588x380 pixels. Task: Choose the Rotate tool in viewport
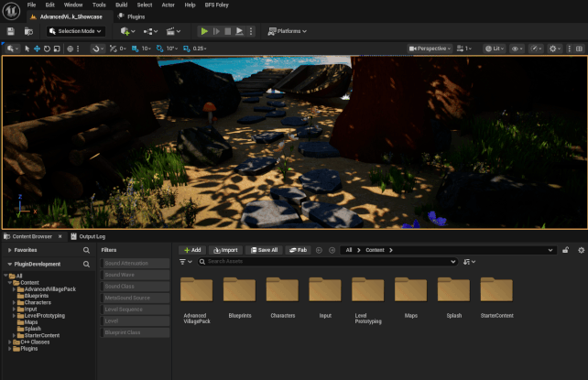tap(47, 49)
